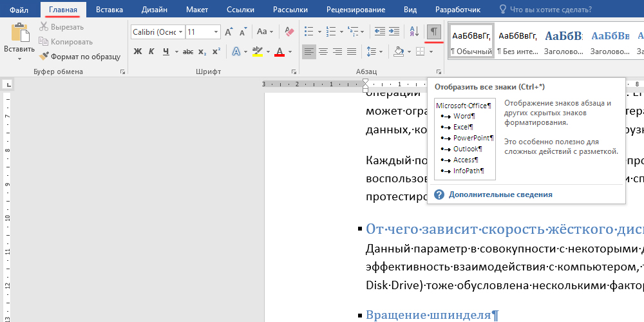Expand the line spacing options
Viewport: 644px width, 322px height.
point(374,52)
